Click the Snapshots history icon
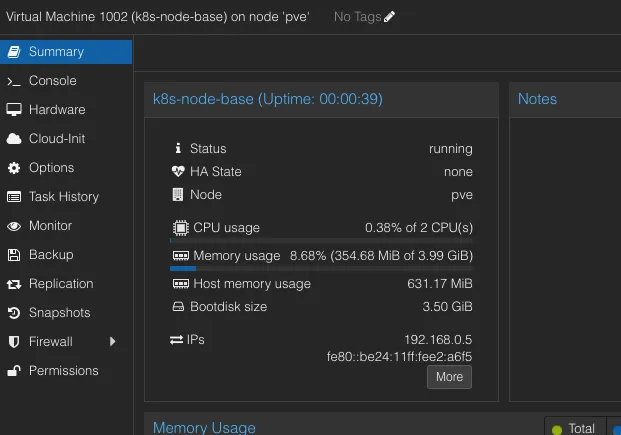 14,313
